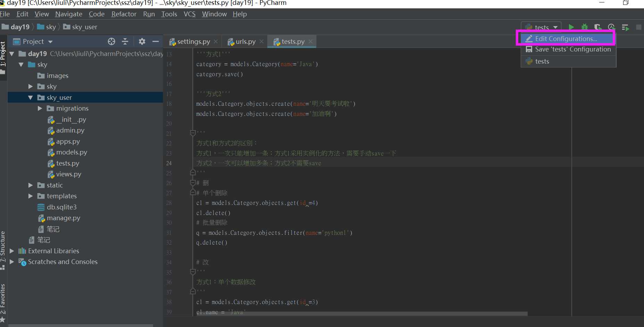Fold the docstring at line 21
Image resolution: width=644 pixels, height=327 pixels.
(x=193, y=133)
